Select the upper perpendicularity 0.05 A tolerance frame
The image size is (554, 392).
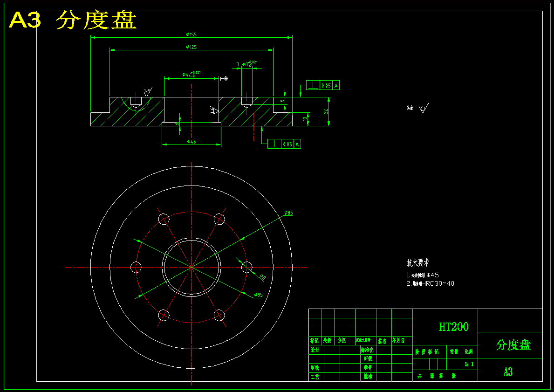[x=322, y=85]
